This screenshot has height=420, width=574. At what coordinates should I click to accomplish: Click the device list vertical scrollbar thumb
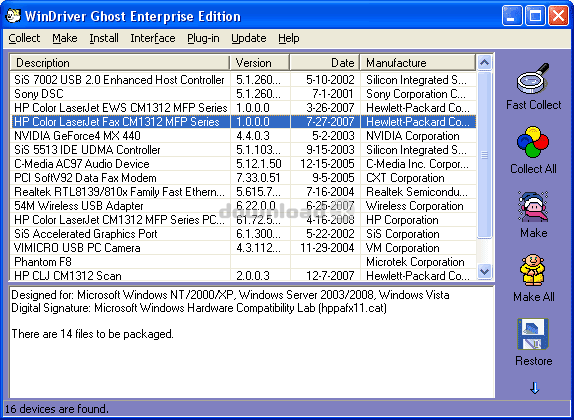tap(484, 155)
